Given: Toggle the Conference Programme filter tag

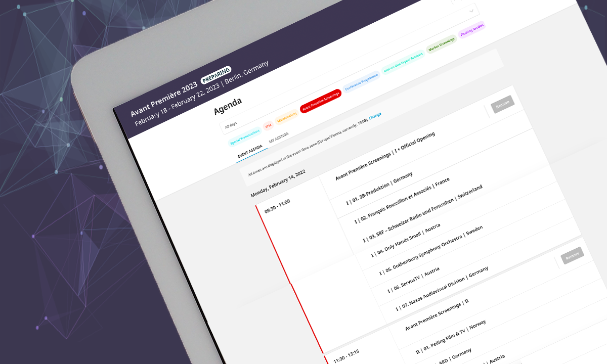Looking at the screenshot, I should pos(362,83).
